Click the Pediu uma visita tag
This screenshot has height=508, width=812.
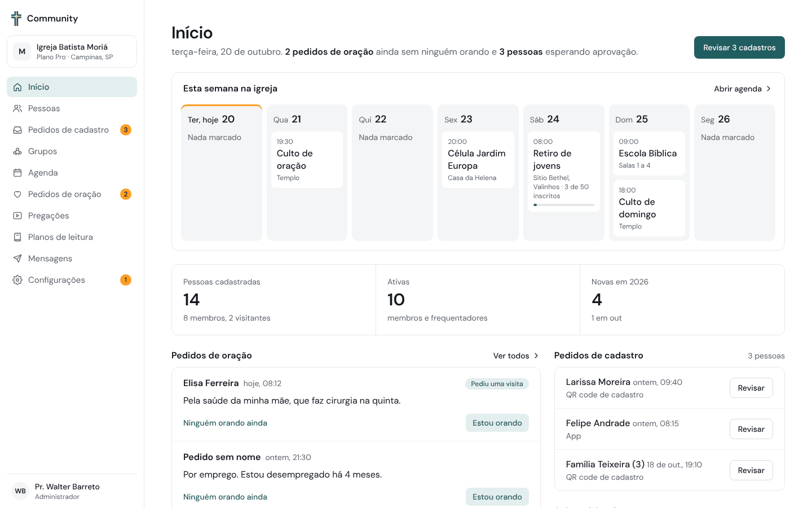(x=497, y=384)
